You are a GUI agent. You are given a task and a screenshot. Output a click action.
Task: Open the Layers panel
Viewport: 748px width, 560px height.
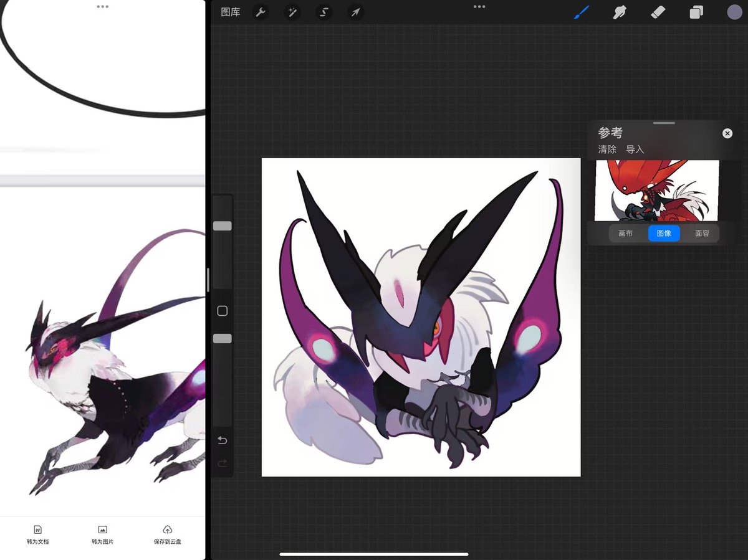coord(696,12)
